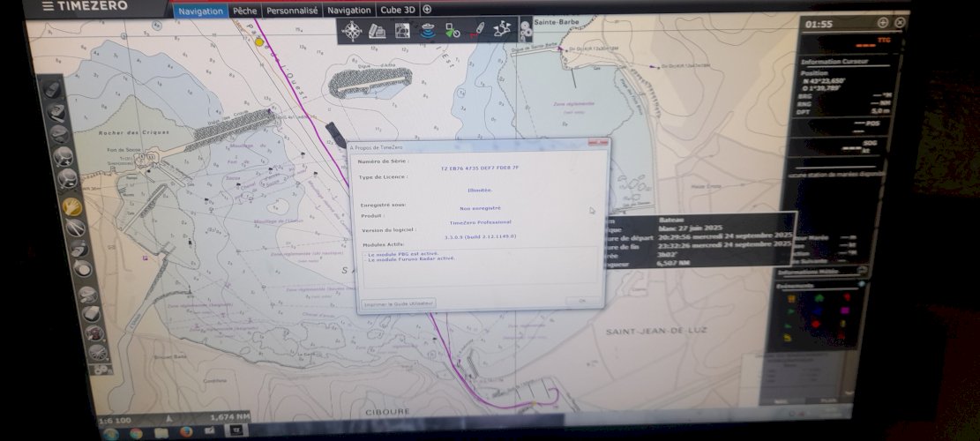Screen dimensions: 980x441
Task: Click the dark red tool near sidebar bottom
Action: click(x=94, y=333)
